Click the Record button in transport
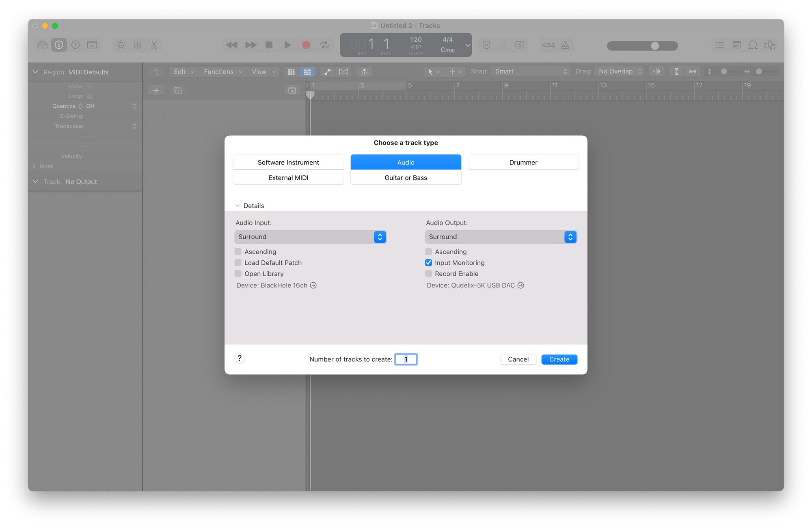The image size is (812, 528). 306,45
